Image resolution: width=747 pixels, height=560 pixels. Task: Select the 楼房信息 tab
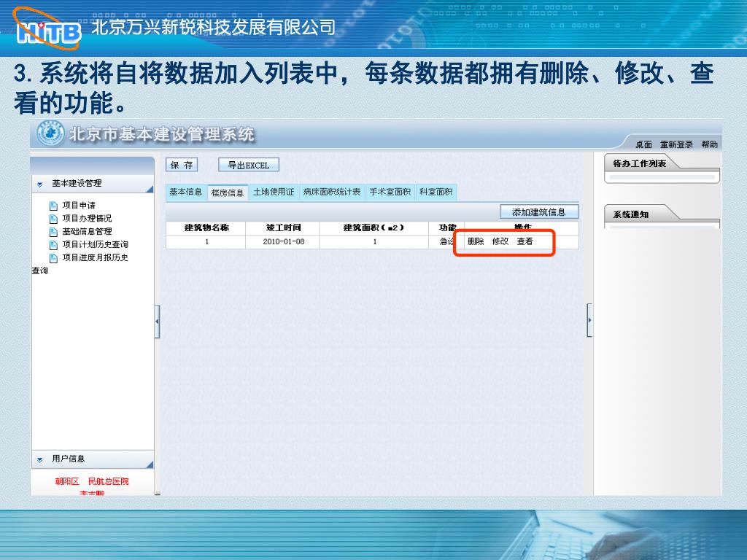point(228,192)
